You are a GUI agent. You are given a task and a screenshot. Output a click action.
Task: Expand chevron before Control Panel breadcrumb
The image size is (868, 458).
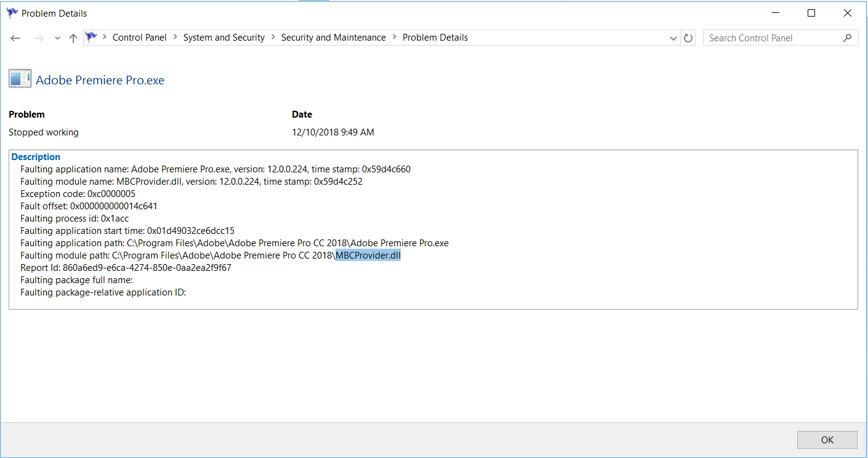pos(105,38)
